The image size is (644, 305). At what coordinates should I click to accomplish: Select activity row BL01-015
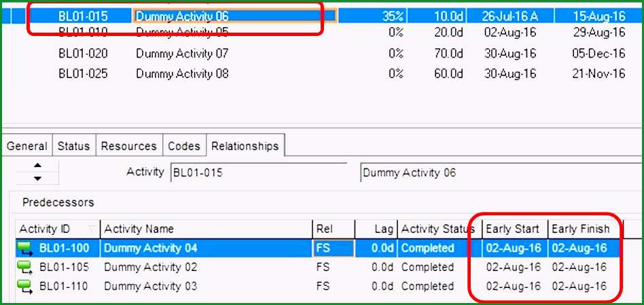click(x=321, y=16)
